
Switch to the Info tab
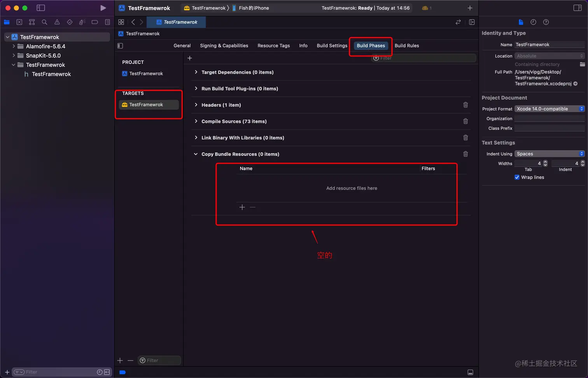303,45
